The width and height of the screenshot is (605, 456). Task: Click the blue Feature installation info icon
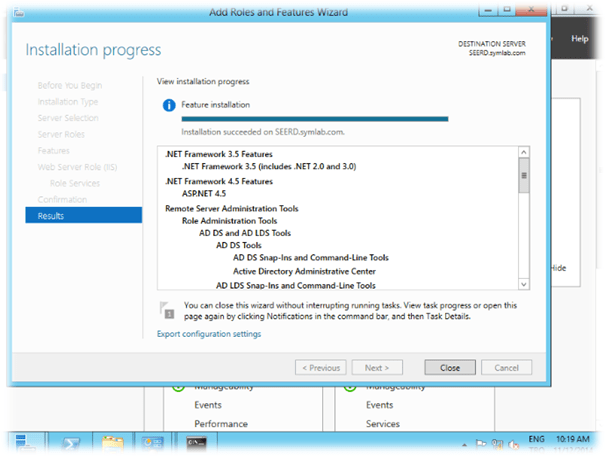coord(169,104)
